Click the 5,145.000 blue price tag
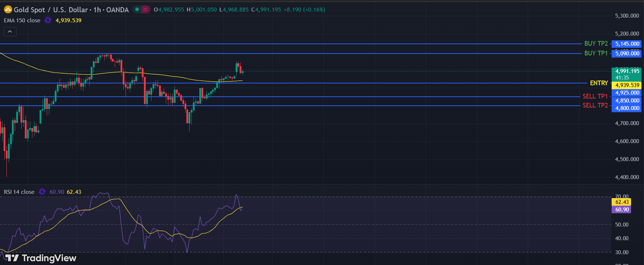The image size is (644, 265). (627, 44)
